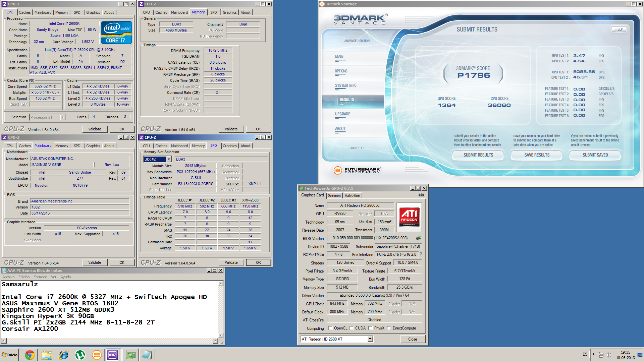Click the Notepad window title bar icon
The image size is (644, 362).
click(4, 270)
